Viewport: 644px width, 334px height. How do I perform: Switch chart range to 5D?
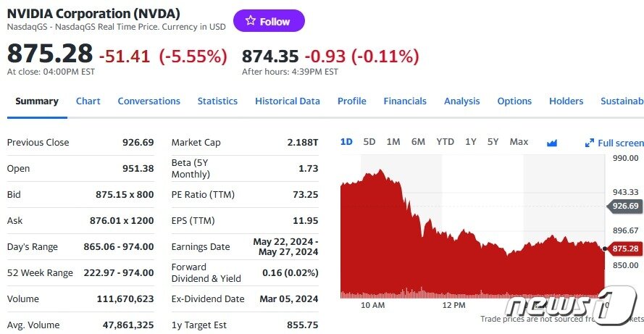369,142
